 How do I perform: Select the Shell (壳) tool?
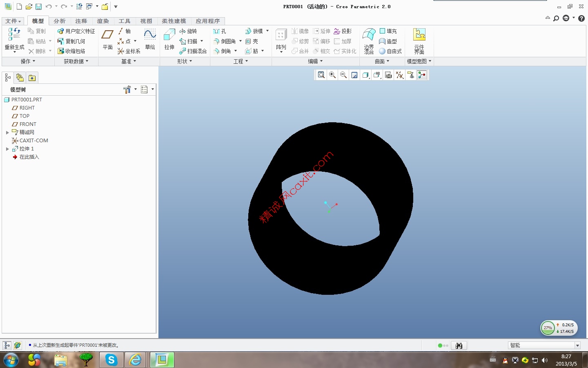(x=252, y=41)
